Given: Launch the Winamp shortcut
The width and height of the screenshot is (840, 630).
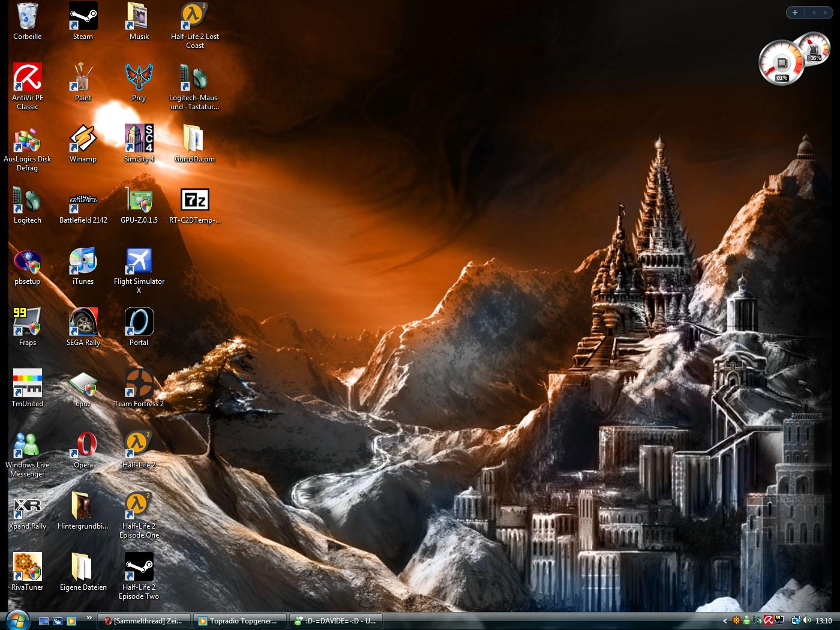Looking at the screenshot, I should [83, 144].
